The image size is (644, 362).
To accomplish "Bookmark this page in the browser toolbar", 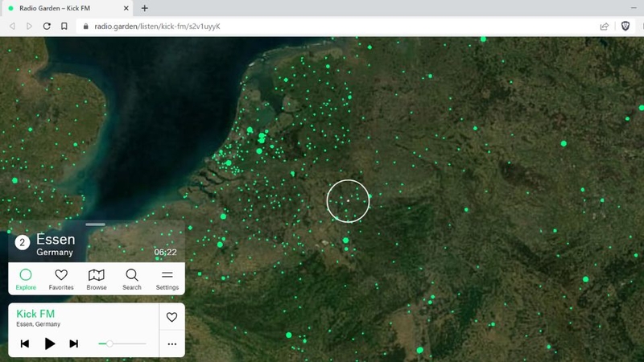I will 64,27.
